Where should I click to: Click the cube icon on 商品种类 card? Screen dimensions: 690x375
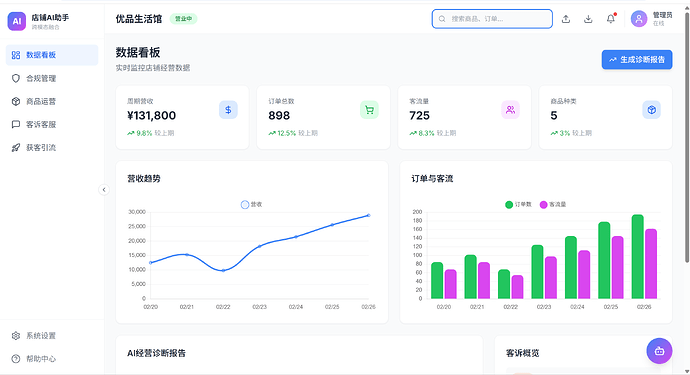(651, 110)
